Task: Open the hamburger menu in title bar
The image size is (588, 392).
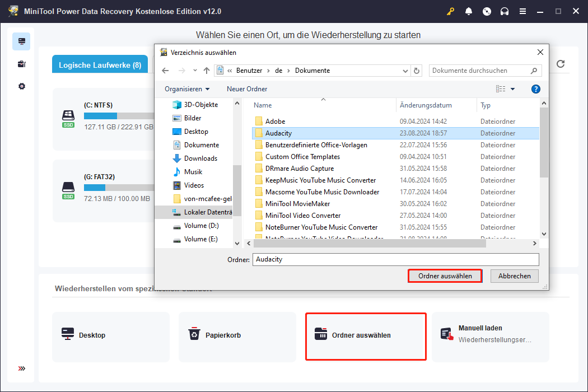Action: [x=522, y=11]
